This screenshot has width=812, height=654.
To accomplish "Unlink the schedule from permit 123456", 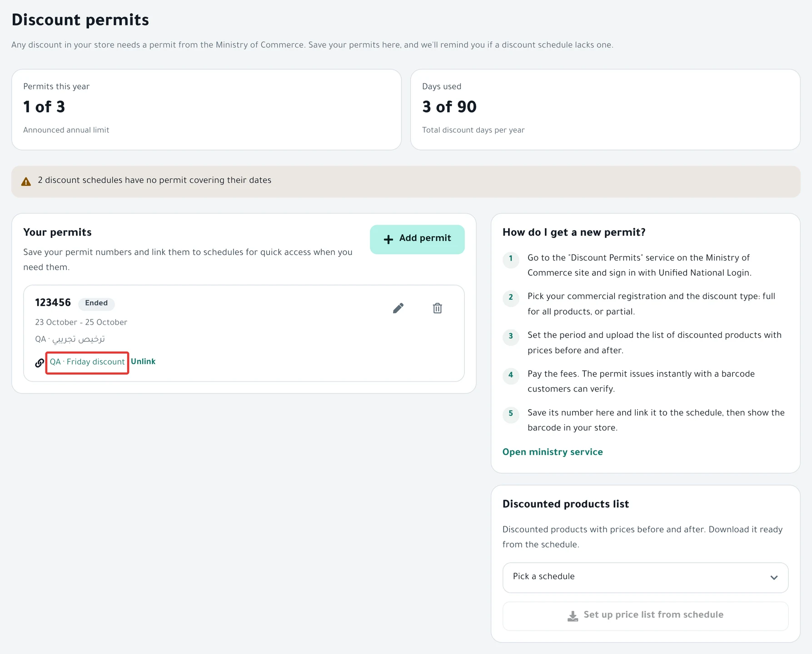I will pyautogui.click(x=143, y=362).
